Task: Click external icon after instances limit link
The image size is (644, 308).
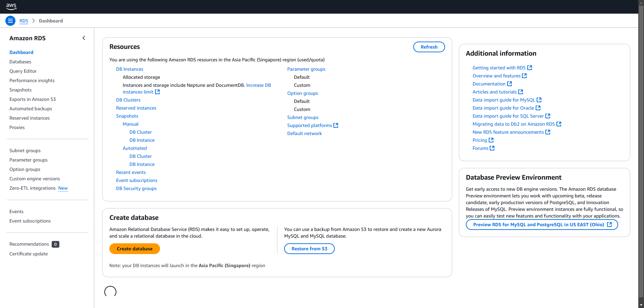Action: pyautogui.click(x=157, y=92)
